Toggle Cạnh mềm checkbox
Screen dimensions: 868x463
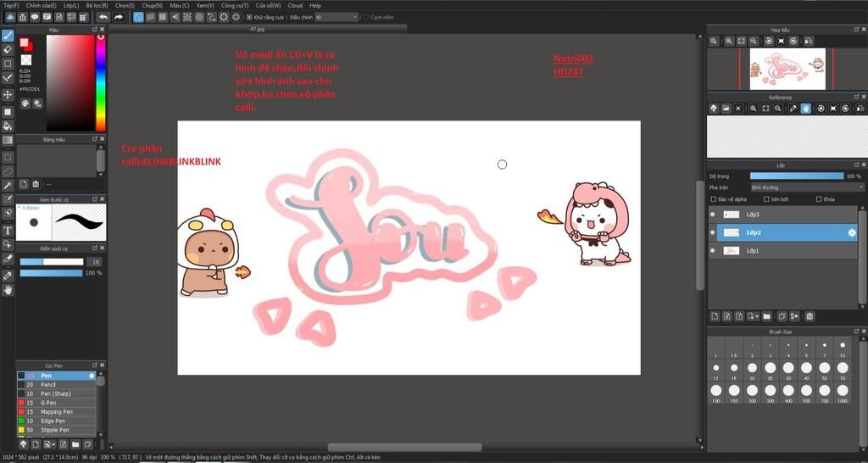point(366,17)
